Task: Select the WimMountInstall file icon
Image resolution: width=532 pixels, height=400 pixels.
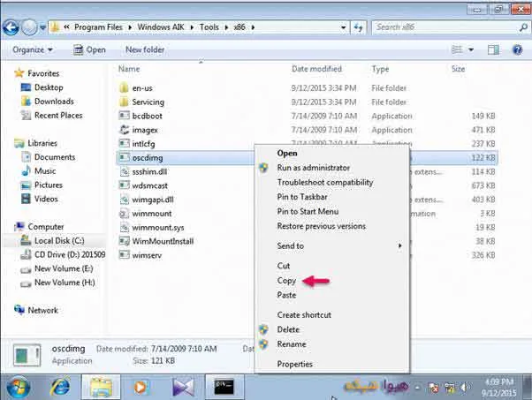Action: click(125, 241)
